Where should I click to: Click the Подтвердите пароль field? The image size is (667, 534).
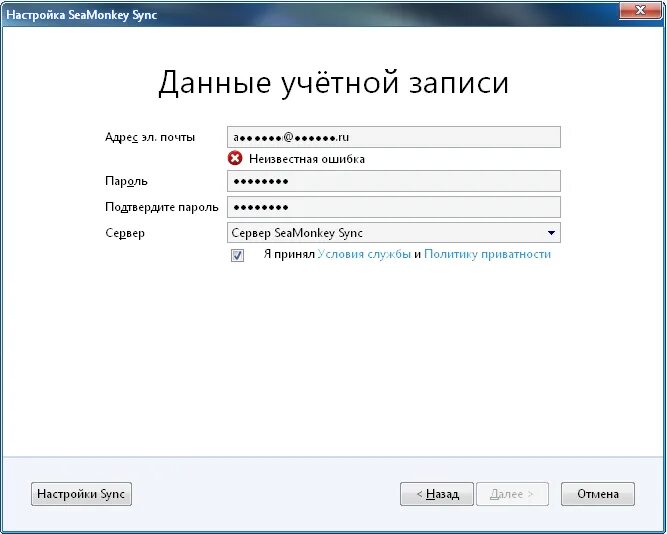[393, 207]
